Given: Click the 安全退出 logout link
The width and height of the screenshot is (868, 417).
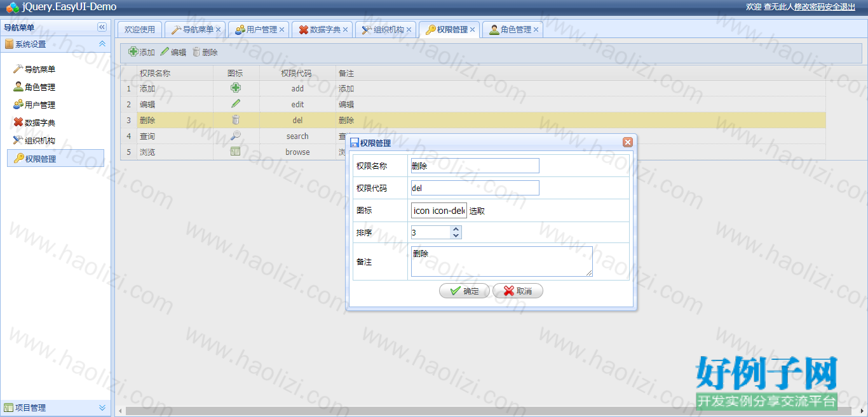Looking at the screenshot, I should (840, 6).
